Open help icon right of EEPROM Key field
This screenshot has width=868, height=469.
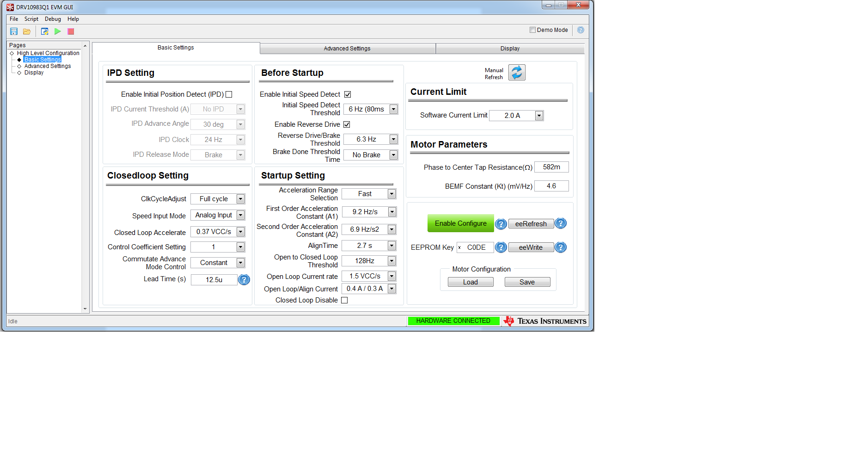(x=501, y=247)
